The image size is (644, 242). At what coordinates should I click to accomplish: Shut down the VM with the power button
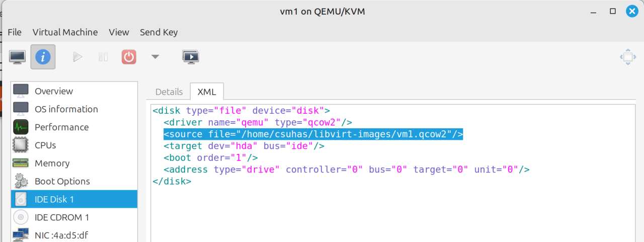point(129,57)
